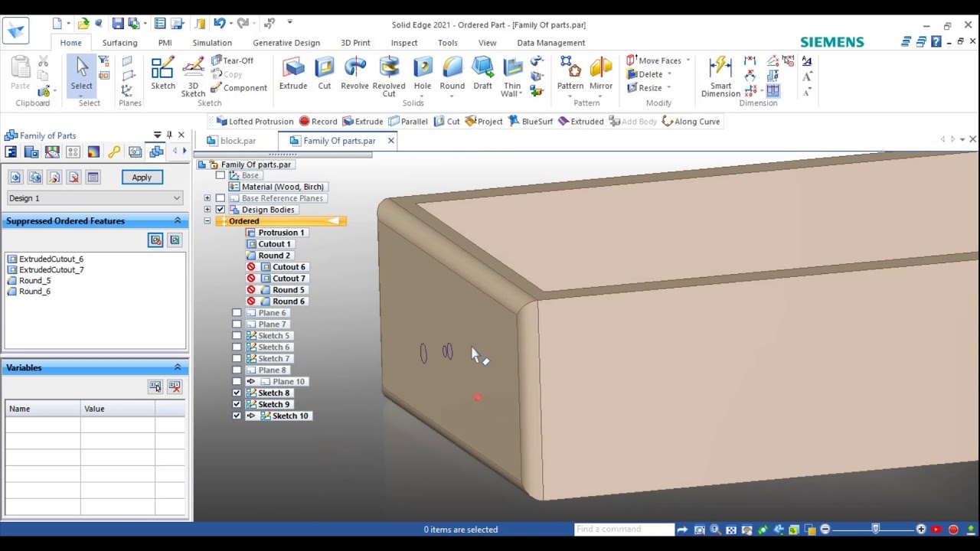Collapse the Suppressed Ordered Features section

click(x=177, y=221)
